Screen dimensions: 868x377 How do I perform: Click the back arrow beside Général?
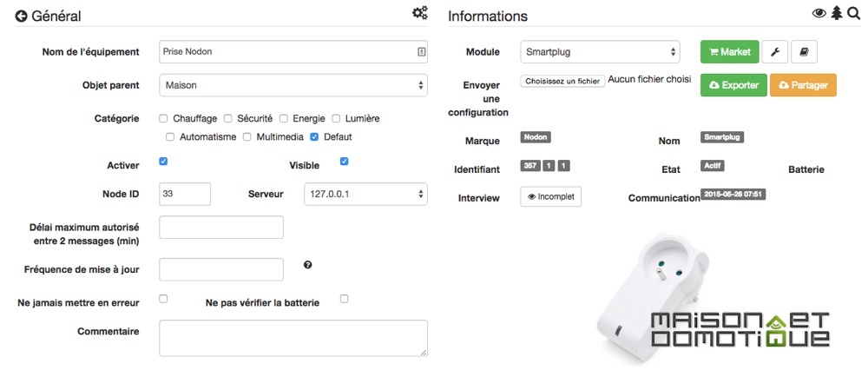coord(21,17)
